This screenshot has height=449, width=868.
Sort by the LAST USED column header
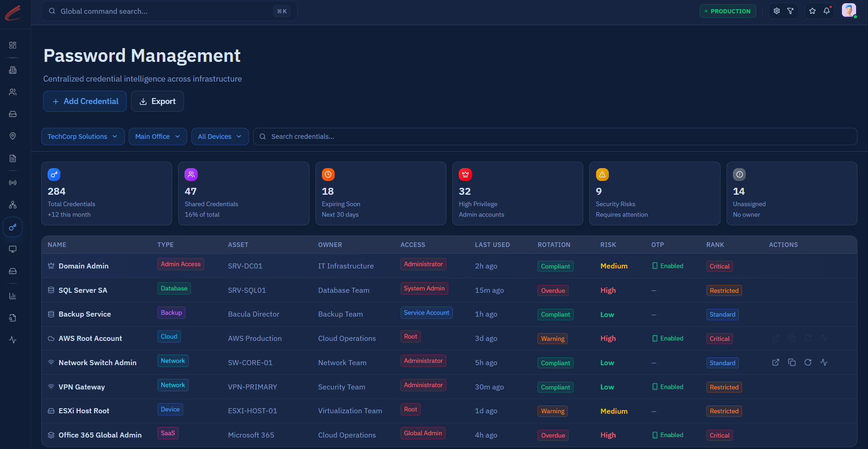coord(492,245)
